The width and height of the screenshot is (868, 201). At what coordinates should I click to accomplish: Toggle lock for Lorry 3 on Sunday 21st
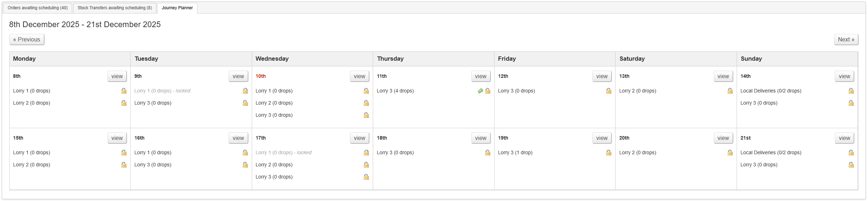[851, 165]
